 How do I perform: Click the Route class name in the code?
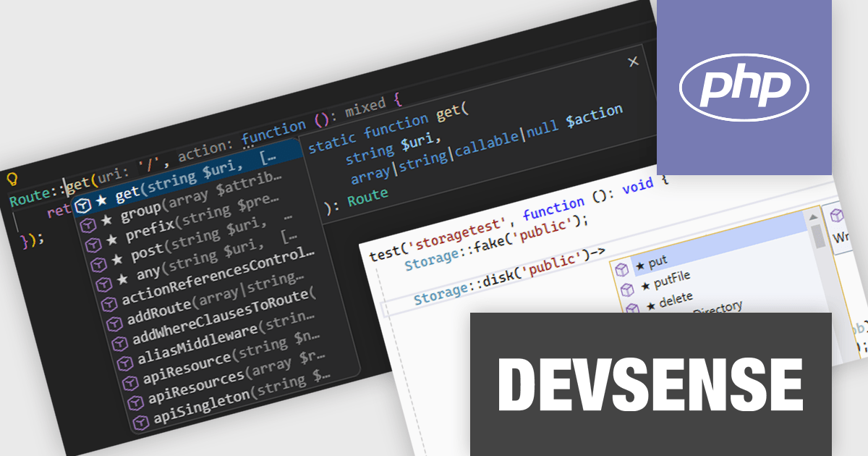(32, 195)
